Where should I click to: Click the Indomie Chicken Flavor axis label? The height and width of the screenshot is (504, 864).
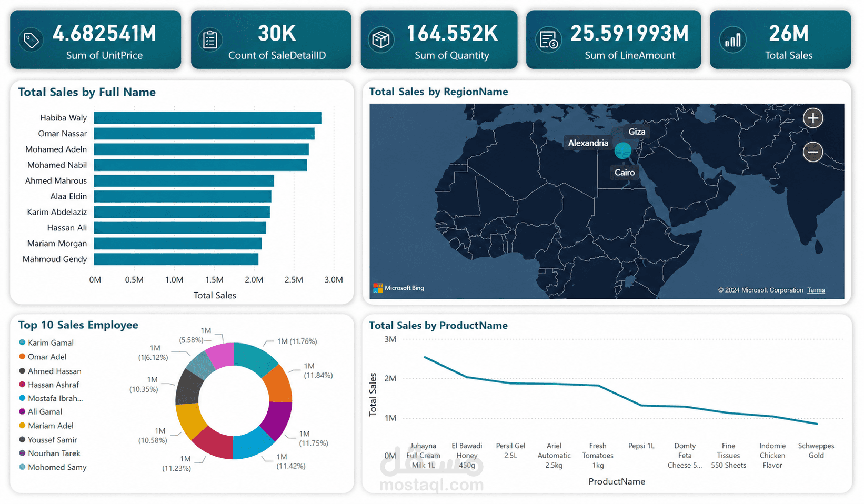[x=772, y=456]
